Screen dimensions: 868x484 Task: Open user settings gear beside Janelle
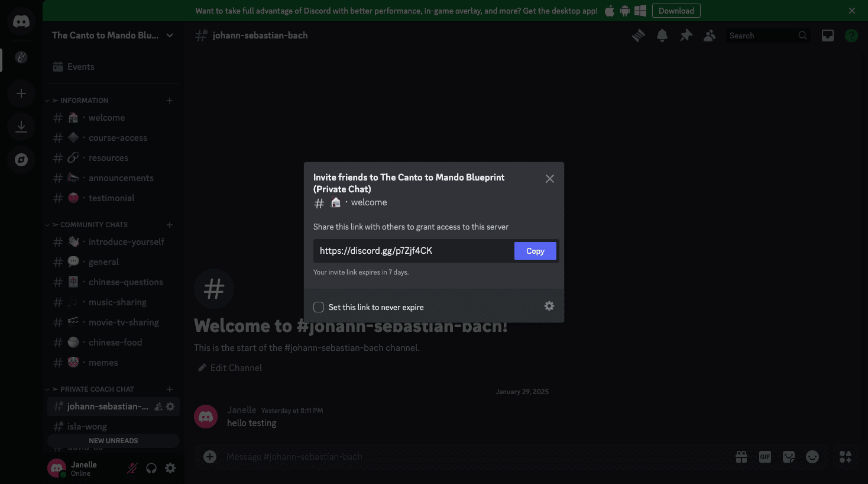pyautogui.click(x=170, y=468)
